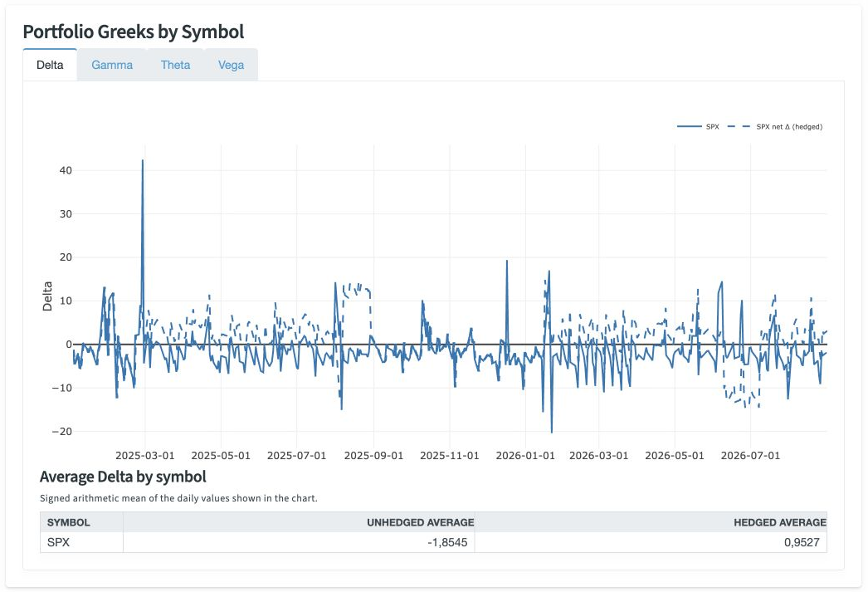
Task: Click the 2026-01-01 x-axis label
Action: point(524,455)
